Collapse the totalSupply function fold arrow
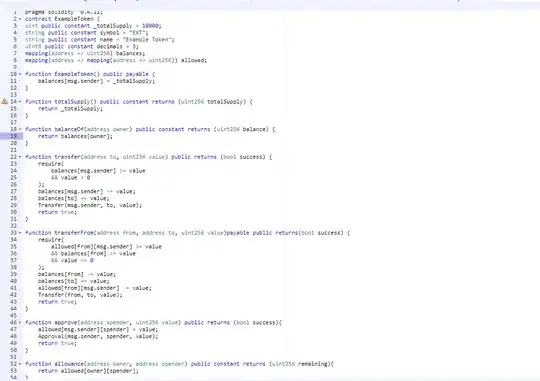540x381 pixels. [20, 102]
